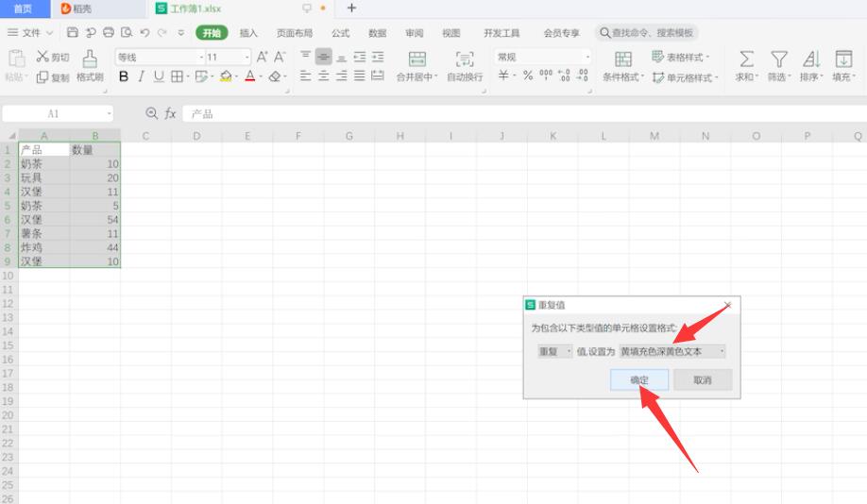Image resolution: width=867 pixels, height=504 pixels.
Task: Switch to the 公式 ribbon tab
Action: point(340,33)
